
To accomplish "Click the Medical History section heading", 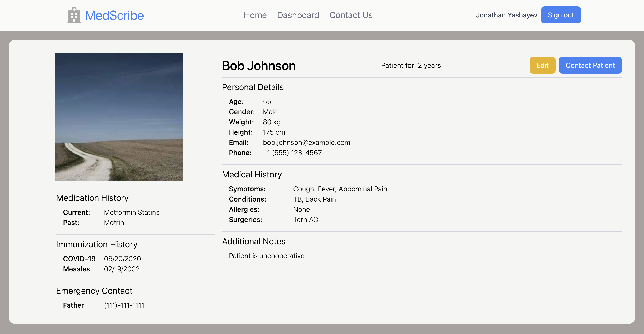I will click(252, 174).
